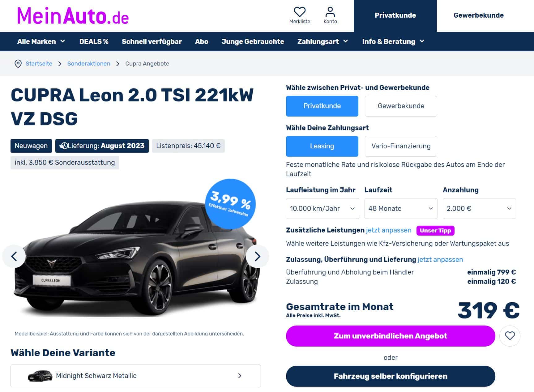Select Leasing payment option

tap(322, 146)
